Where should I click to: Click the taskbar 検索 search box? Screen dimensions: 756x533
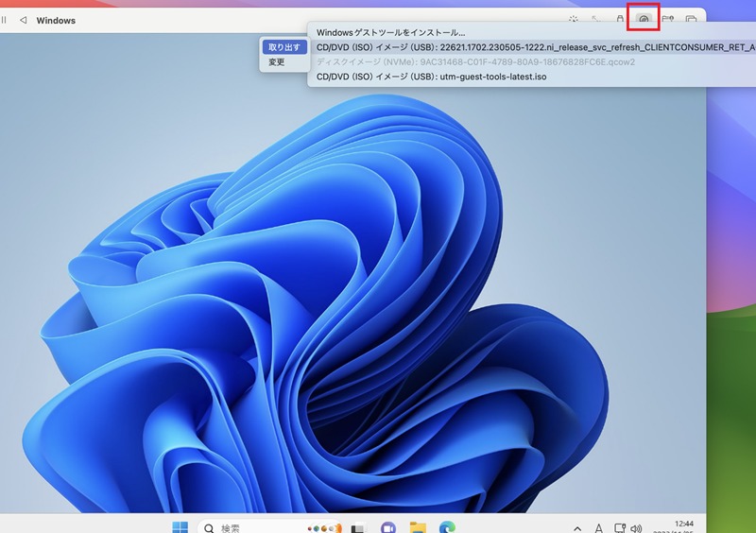coord(270,527)
